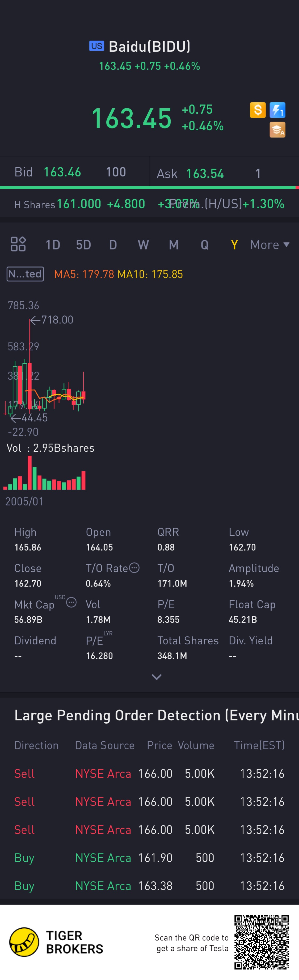Open the chart layout grid icon

(x=18, y=244)
